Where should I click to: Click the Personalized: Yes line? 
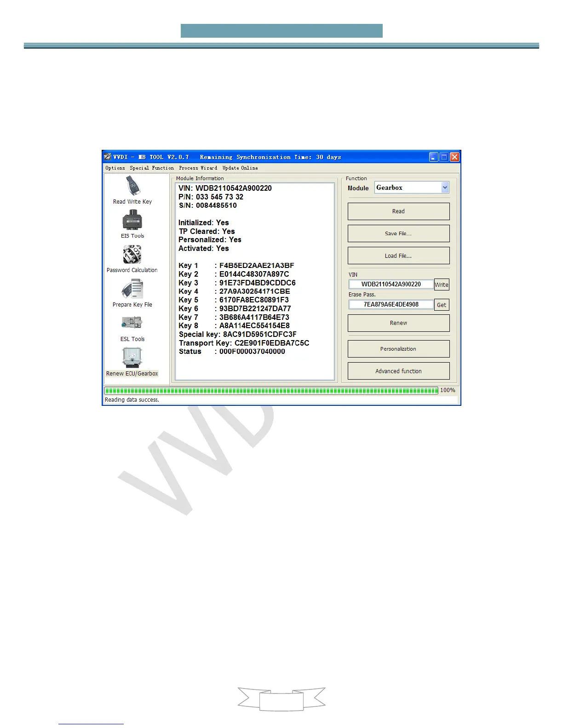coord(210,239)
